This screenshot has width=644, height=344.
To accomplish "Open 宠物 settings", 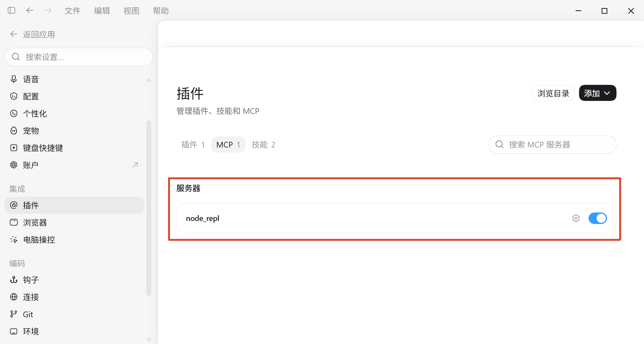I will (x=74, y=131).
